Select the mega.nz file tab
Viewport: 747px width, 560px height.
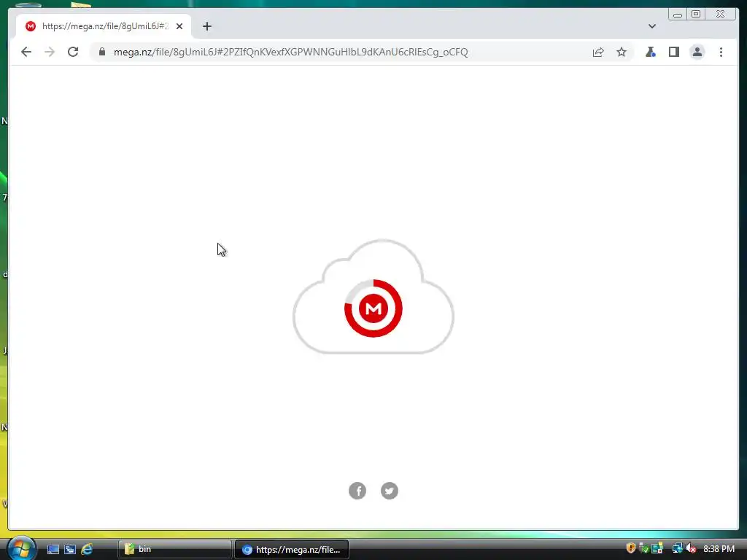[104, 26]
